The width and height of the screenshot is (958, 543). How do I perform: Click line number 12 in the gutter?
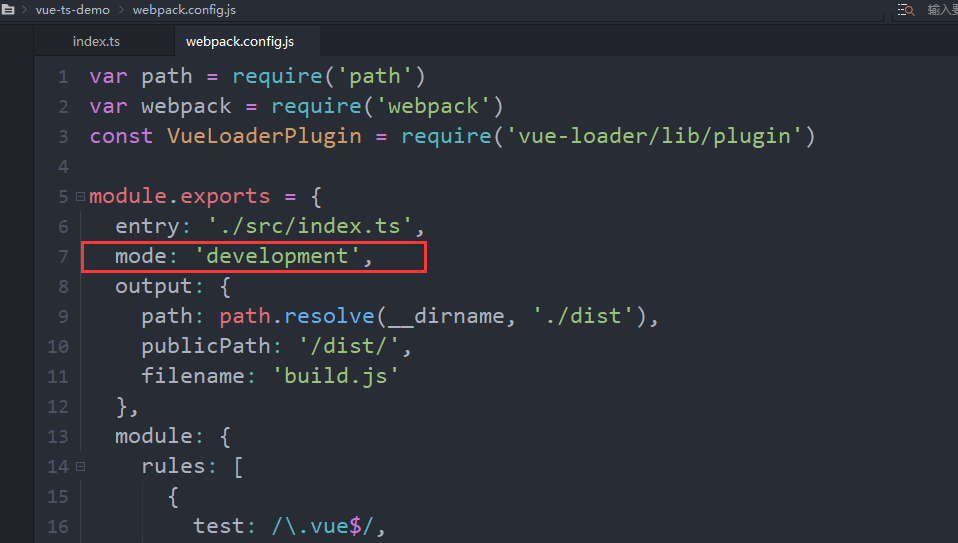point(58,407)
